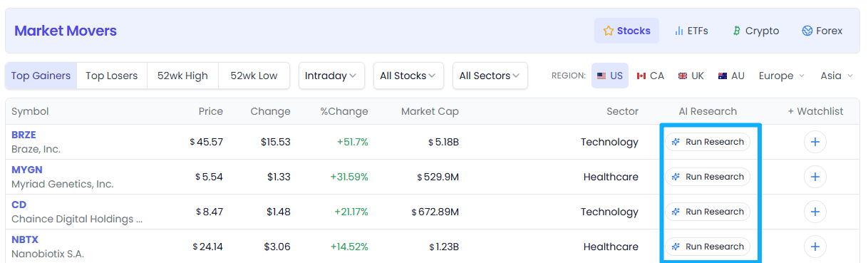Screen dimensions: 868x263
Task: Click the $45.57 price cell
Action: [207, 142]
